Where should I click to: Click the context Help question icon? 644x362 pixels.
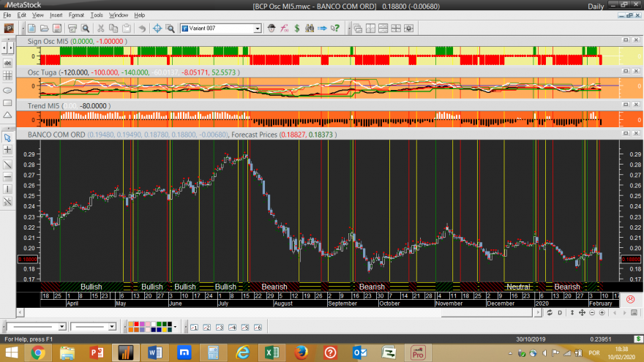[335, 29]
